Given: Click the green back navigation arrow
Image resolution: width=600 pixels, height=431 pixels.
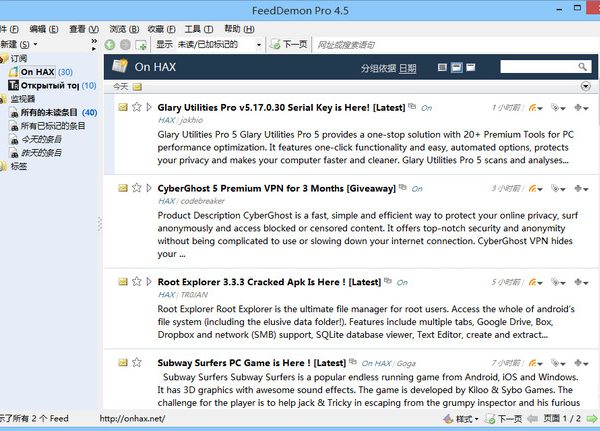Looking at the screenshot, I should click(x=110, y=45).
